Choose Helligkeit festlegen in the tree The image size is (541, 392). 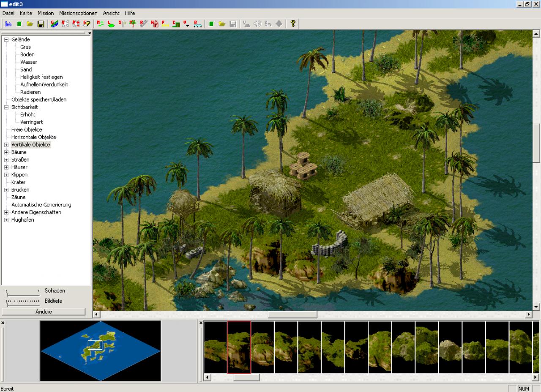click(x=41, y=77)
